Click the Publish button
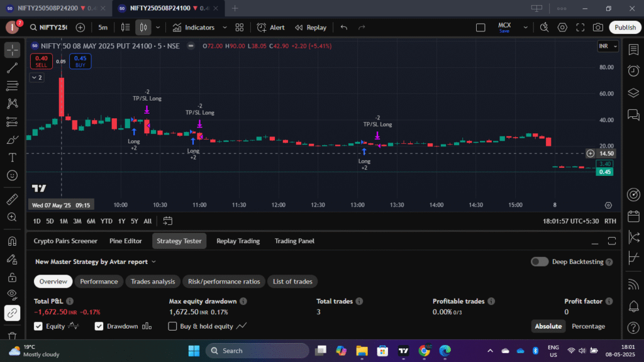The height and width of the screenshot is (362, 644). [x=625, y=28]
